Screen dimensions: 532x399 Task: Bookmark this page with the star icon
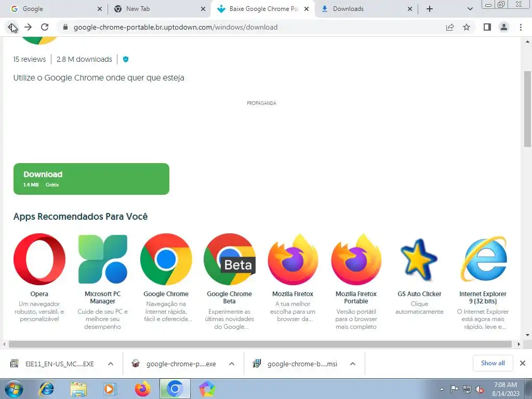pos(467,27)
